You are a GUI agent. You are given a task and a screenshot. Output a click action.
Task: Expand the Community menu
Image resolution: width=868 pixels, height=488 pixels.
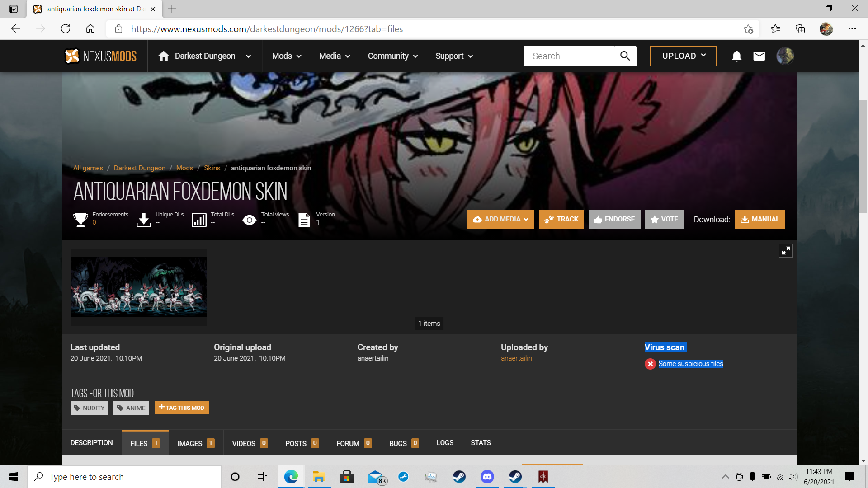(392, 56)
